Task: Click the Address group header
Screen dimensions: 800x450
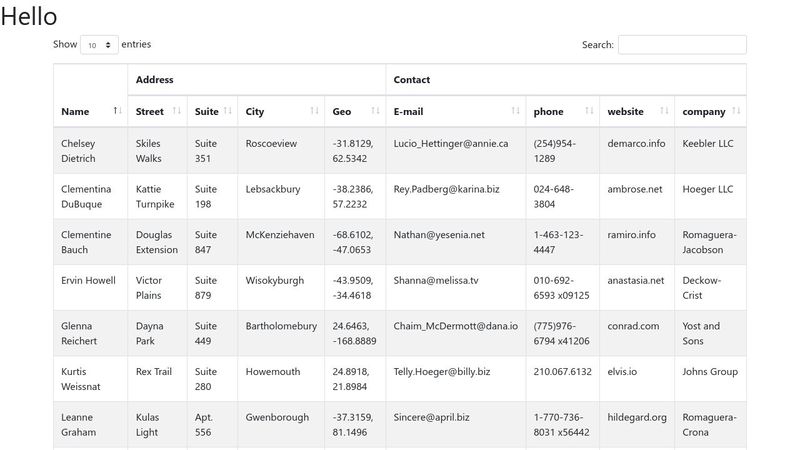Action: point(155,80)
